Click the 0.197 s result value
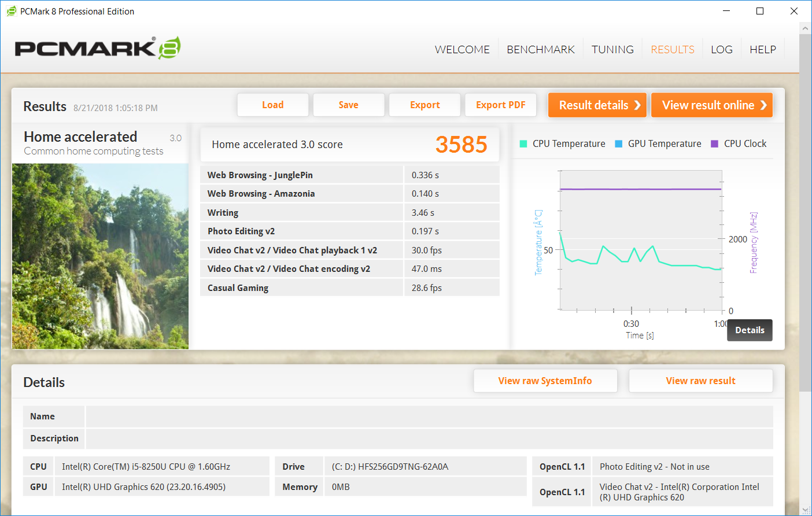Viewport: 812px width, 516px height. (425, 231)
